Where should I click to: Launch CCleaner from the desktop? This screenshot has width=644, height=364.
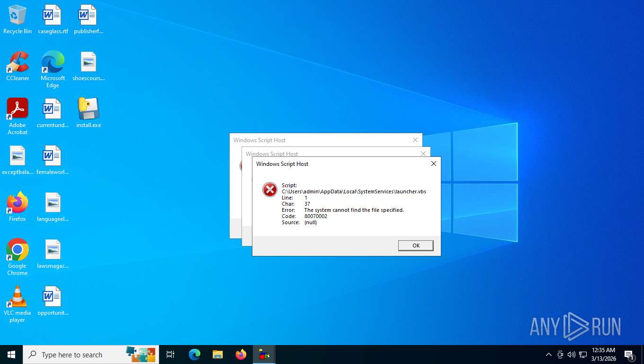tap(18, 66)
